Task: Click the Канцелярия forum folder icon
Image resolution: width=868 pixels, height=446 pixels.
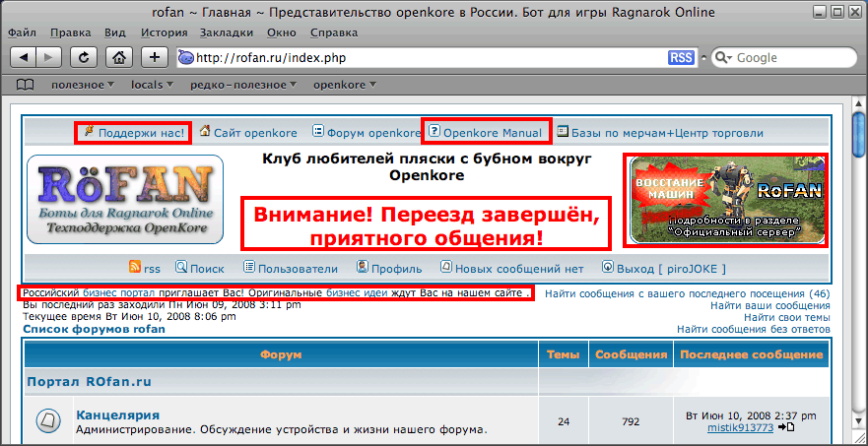Action: (49, 421)
